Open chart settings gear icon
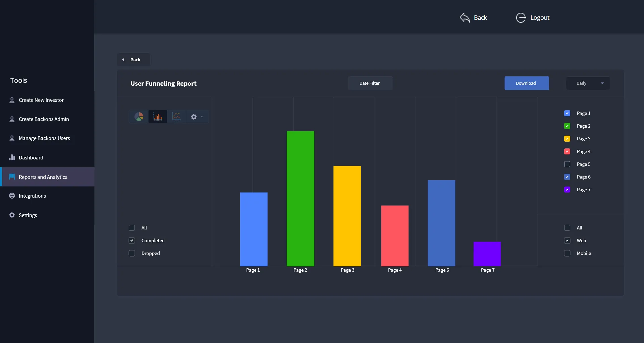This screenshot has height=343, width=644. click(194, 117)
